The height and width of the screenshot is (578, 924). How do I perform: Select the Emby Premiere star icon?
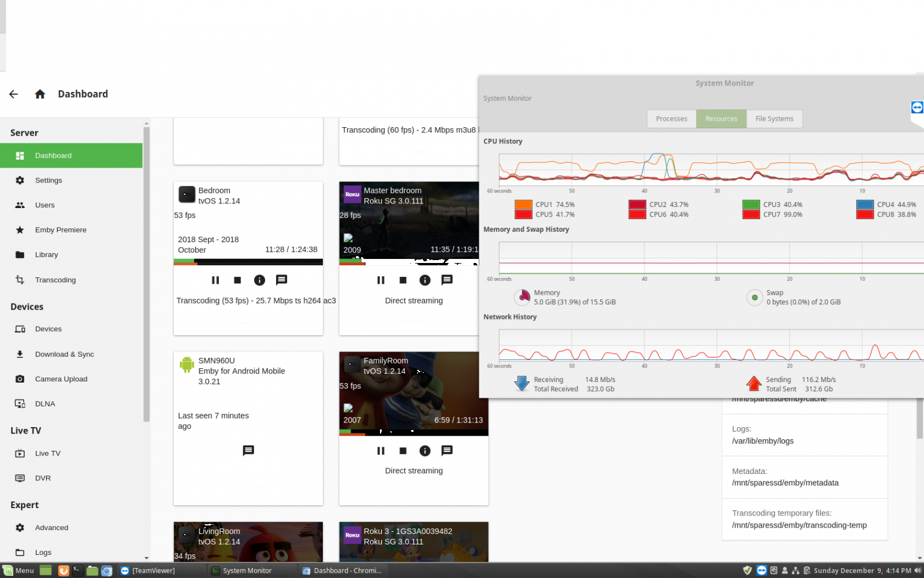click(20, 229)
